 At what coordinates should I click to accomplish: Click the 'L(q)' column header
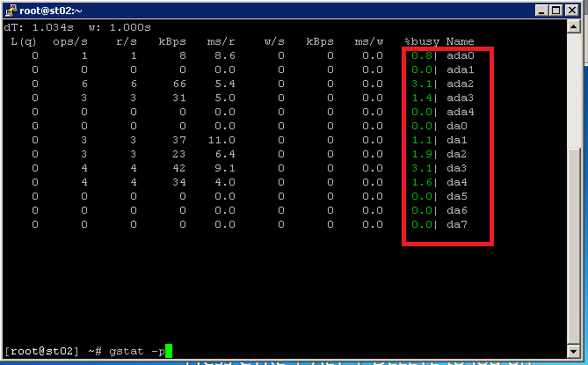point(23,41)
